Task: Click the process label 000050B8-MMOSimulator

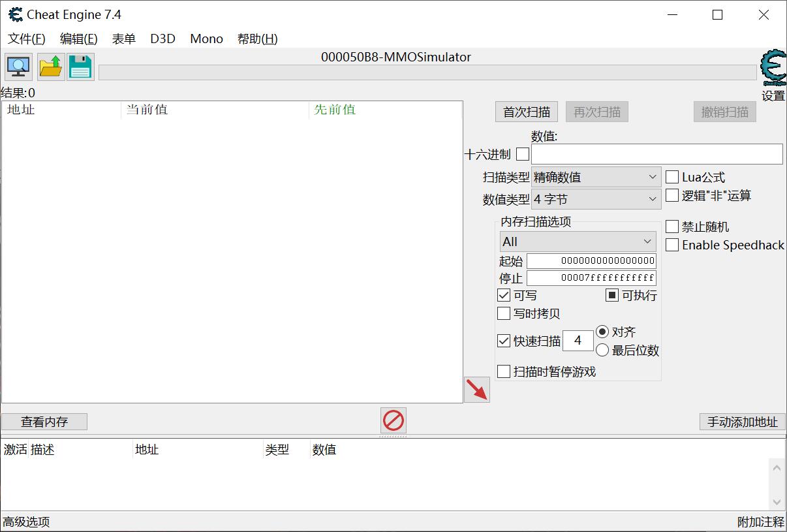Action: (x=395, y=57)
